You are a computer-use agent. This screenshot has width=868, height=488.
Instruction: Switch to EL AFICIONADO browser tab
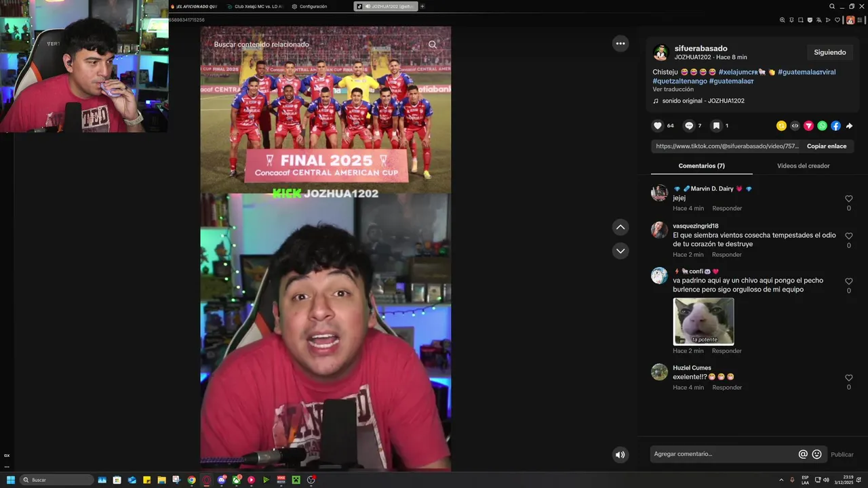click(194, 6)
